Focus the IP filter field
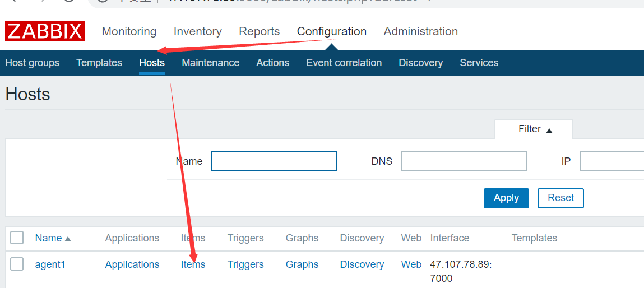Viewport: 644px width, 288px height. pos(612,161)
